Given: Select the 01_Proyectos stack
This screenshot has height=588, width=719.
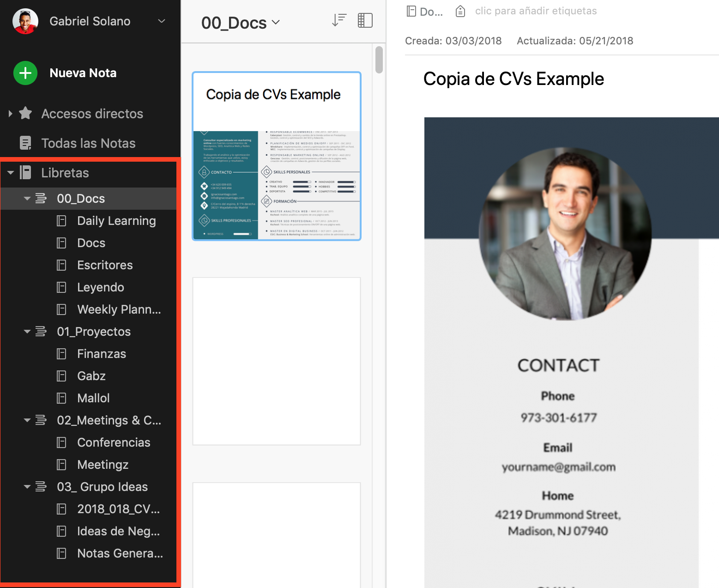Looking at the screenshot, I should 94,332.
